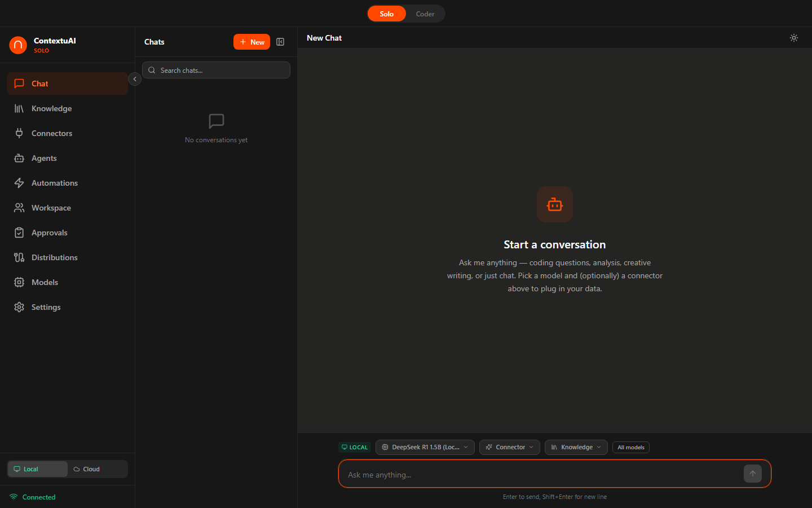The height and width of the screenshot is (508, 812).
Task: Toggle light theme with the sun icon
Action: pyautogui.click(x=794, y=38)
